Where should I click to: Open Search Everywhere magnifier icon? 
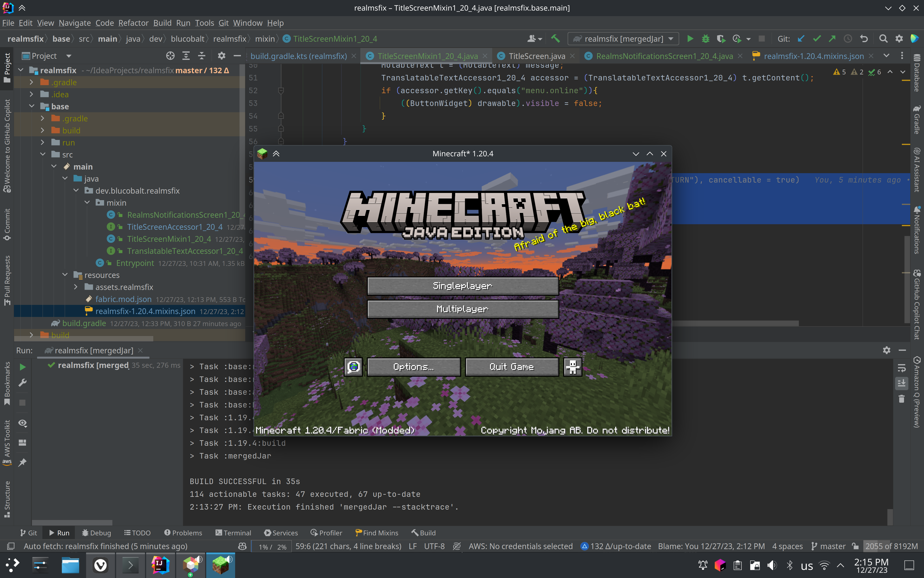pyautogui.click(x=883, y=39)
